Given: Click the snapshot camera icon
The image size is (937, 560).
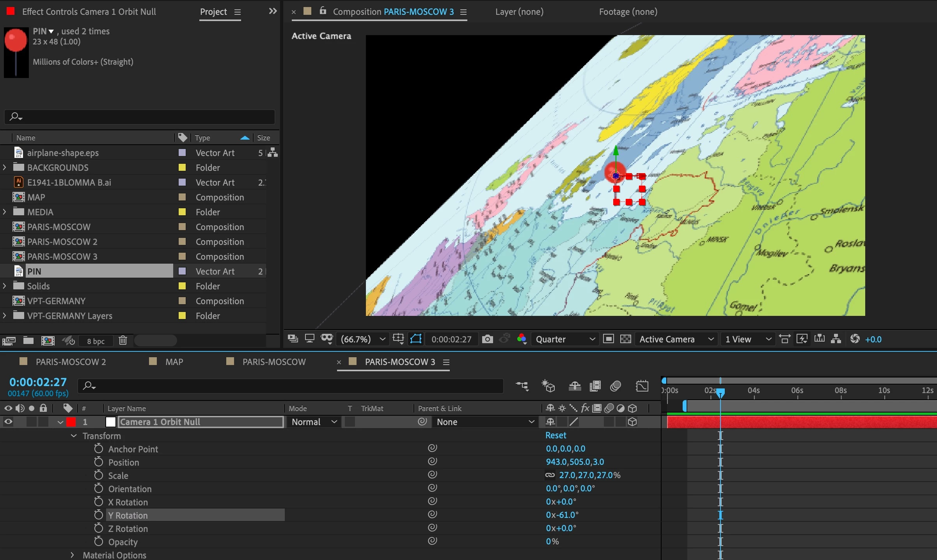Looking at the screenshot, I should point(487,339).
